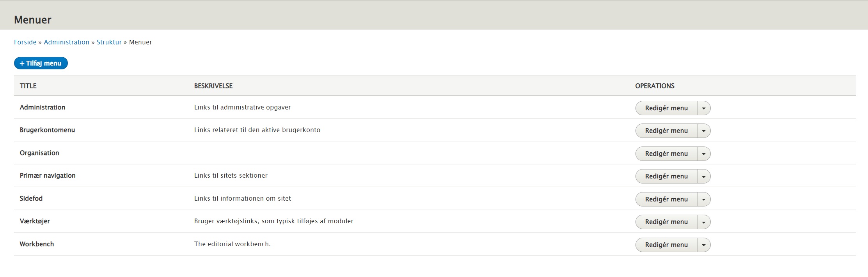Open dropdown arrow beside Brugerkontomenu edit button
The height and width of the screenshot is (277, 868).
point(704,131)
